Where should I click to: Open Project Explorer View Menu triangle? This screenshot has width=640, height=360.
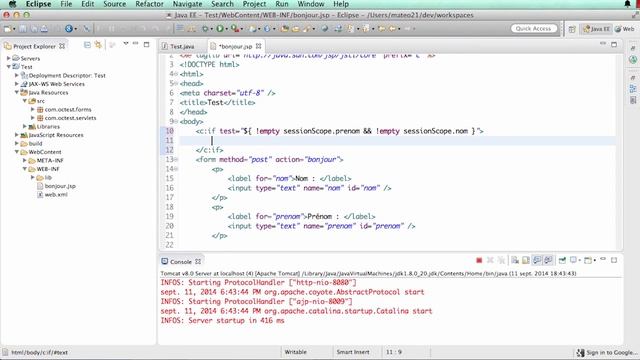126,44
